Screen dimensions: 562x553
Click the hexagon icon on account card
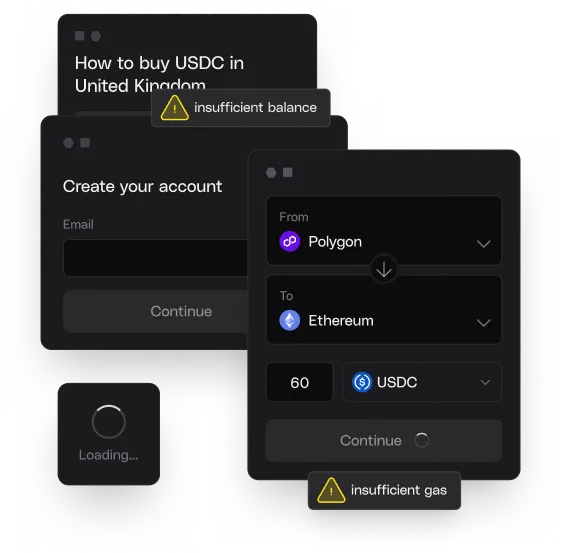(68, 143)
